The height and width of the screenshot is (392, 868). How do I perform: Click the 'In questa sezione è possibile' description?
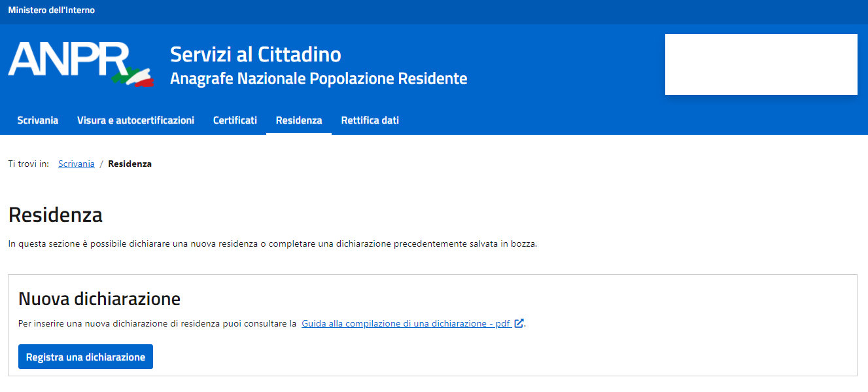273,244
